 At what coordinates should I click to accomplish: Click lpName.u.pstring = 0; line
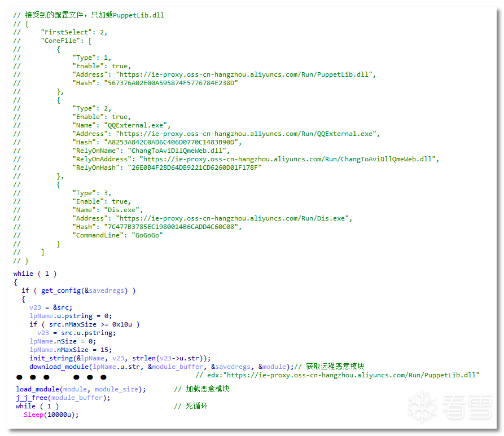coord(71,316)
